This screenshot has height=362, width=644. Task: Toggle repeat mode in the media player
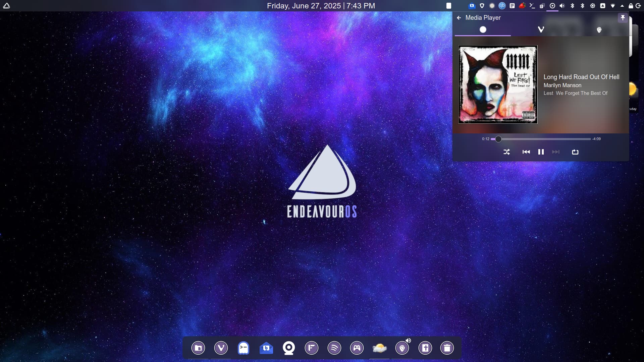coord(575,152)
